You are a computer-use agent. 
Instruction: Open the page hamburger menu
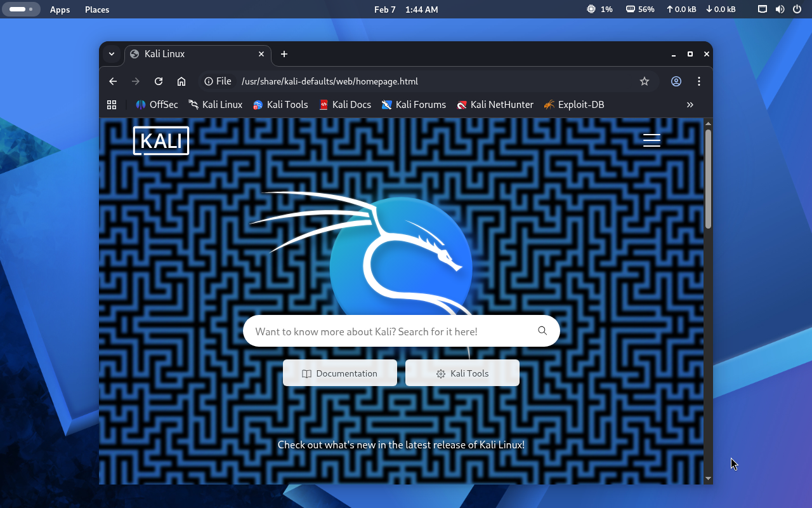point(652,140)
